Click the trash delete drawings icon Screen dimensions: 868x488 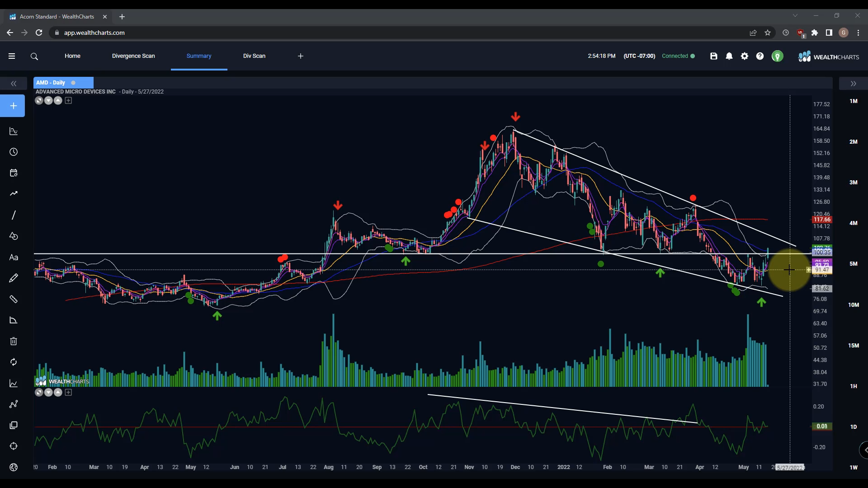click(x=14, y=341)
